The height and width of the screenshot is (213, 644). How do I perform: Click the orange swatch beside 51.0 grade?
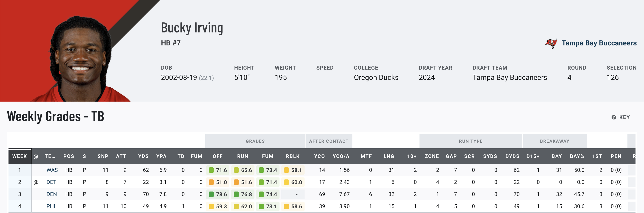(211, 182)
